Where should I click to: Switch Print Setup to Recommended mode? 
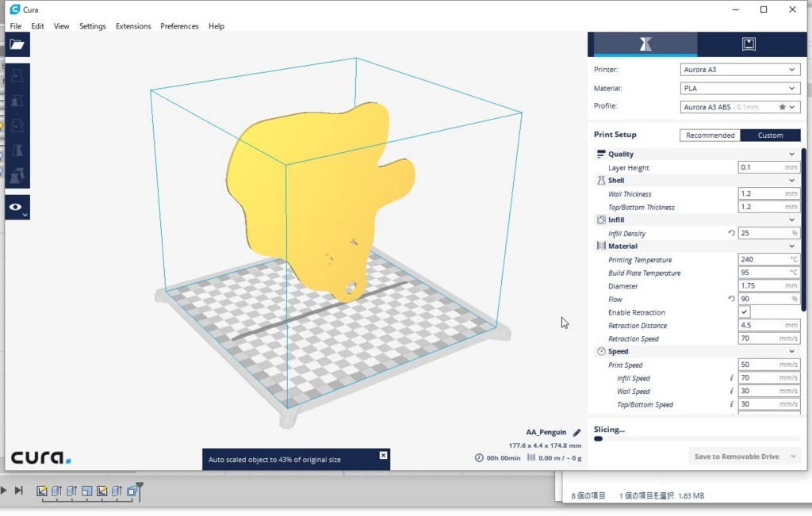click(x=710, y=135)
